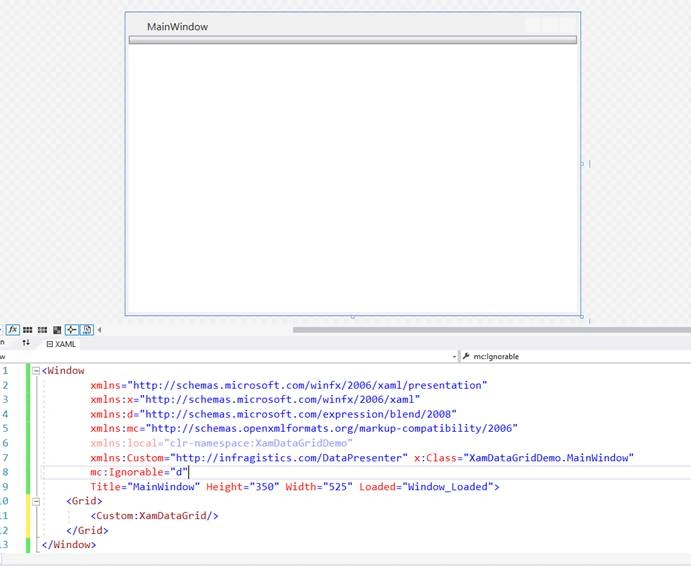Click the xmlns:mc markup-compatibility line
The height and width of the screenshot is (566, 691).
(304, 428)
